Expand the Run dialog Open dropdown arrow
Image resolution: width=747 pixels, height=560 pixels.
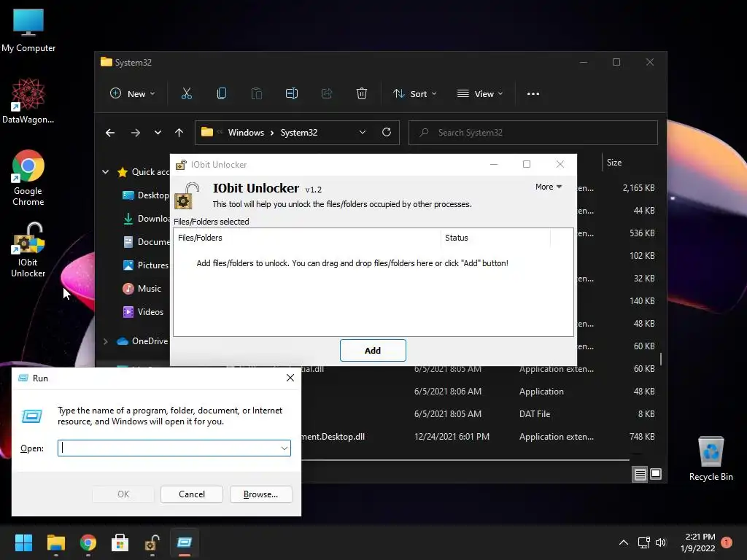coord(285,448)
